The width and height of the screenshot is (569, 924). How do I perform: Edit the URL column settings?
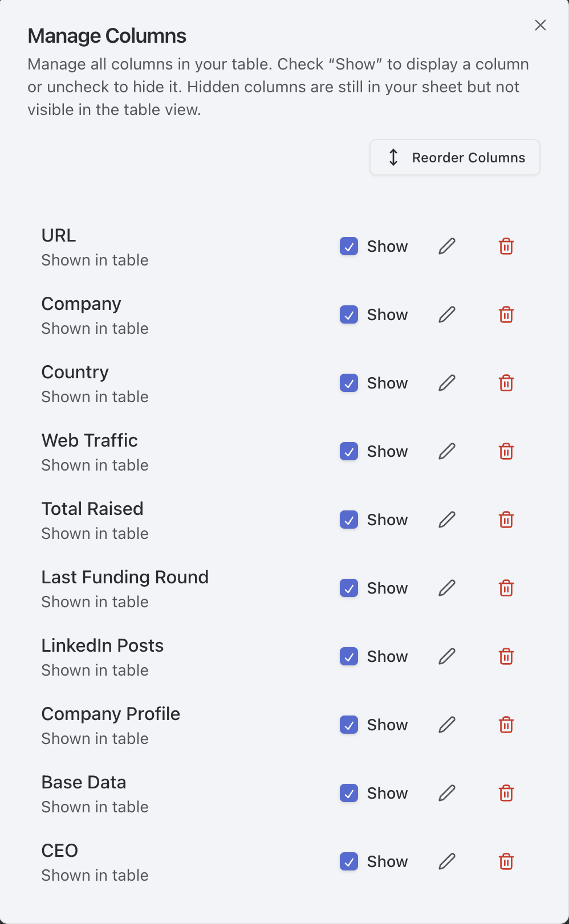tap(447, 246)
